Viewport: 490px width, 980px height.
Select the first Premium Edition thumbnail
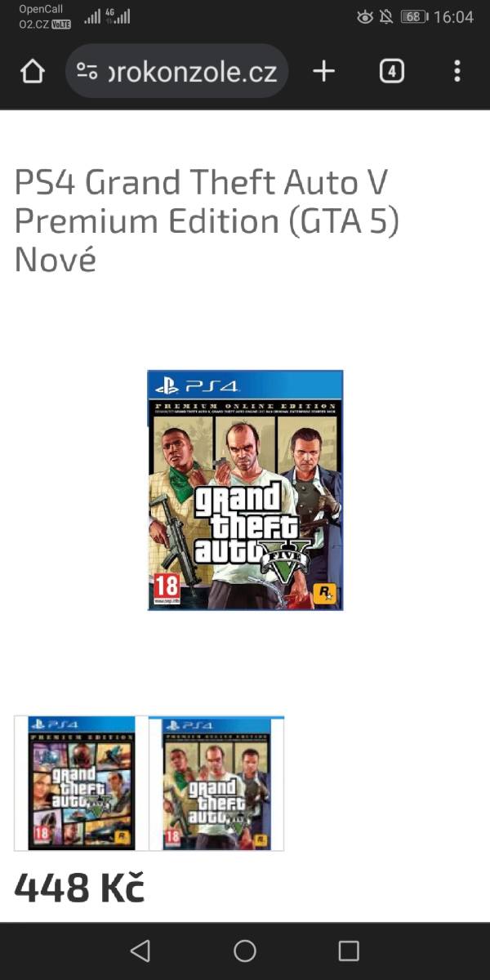[x=81, y=783]
